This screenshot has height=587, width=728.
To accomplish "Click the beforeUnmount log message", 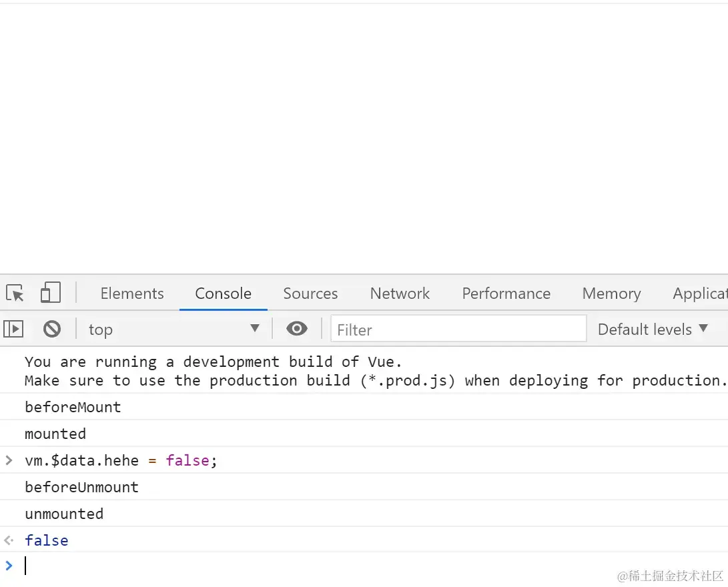I will click(81, 487).
